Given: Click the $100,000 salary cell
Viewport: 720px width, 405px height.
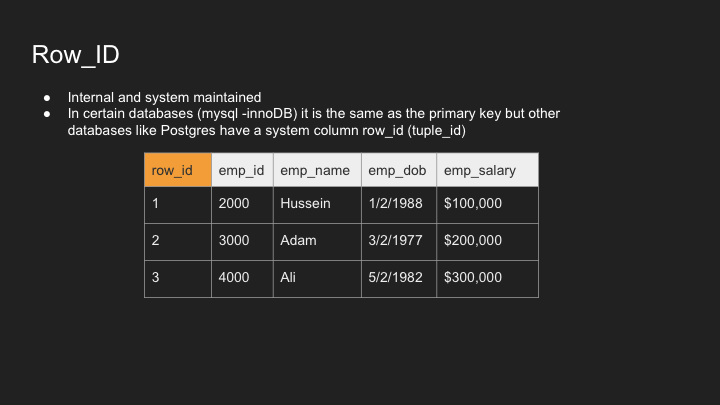Looking at the screenshot, I should (x=488, y=205).
